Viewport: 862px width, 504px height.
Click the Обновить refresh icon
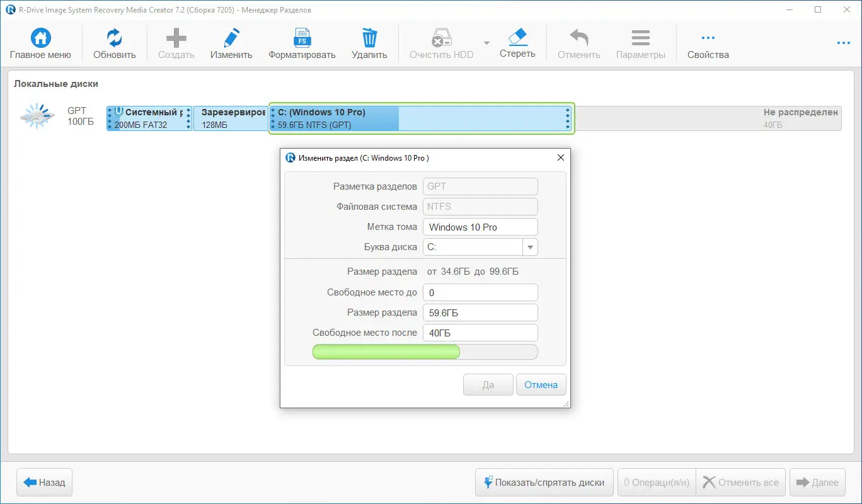(115, 38)
